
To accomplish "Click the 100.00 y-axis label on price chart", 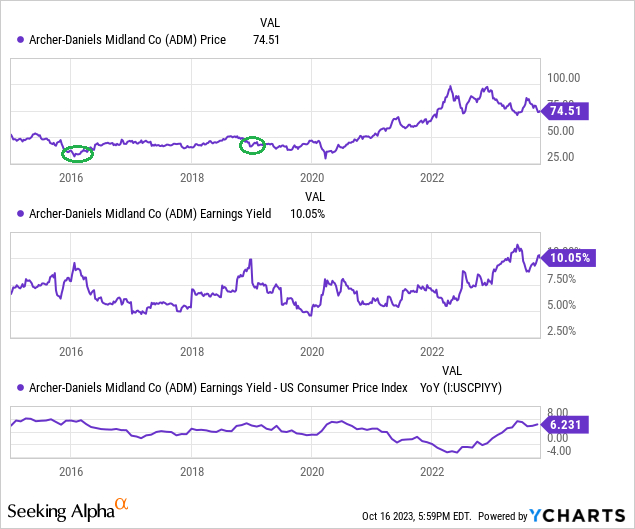I will coord(563,78).
